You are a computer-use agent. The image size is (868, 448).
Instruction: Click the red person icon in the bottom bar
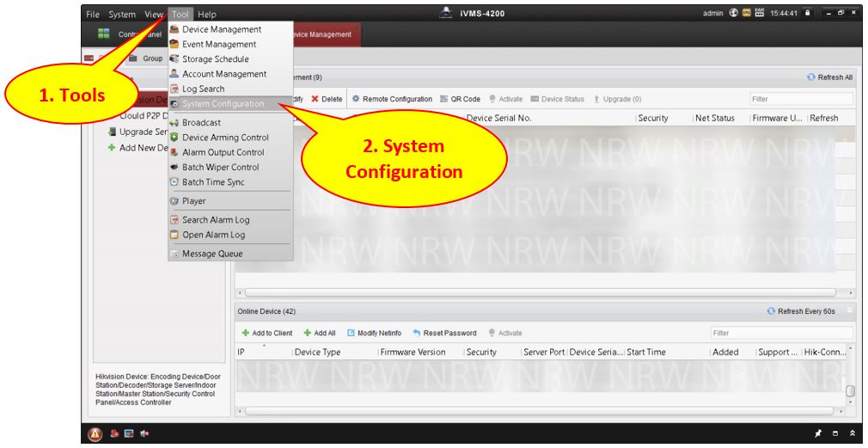click(115, 433)
